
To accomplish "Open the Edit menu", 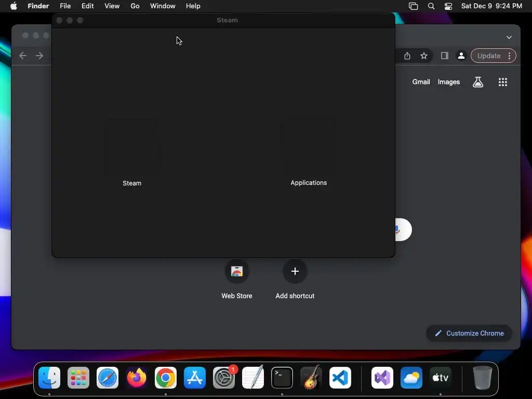I will click(x=87, y=6).
